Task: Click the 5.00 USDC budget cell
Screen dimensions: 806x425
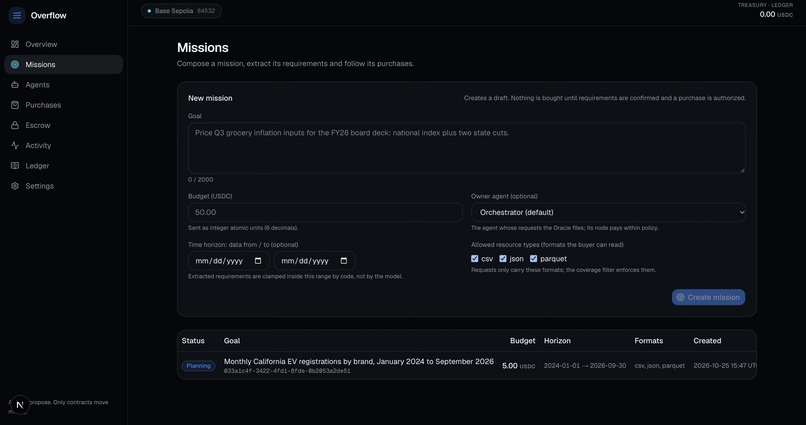Action: click(x=518, y=366)
